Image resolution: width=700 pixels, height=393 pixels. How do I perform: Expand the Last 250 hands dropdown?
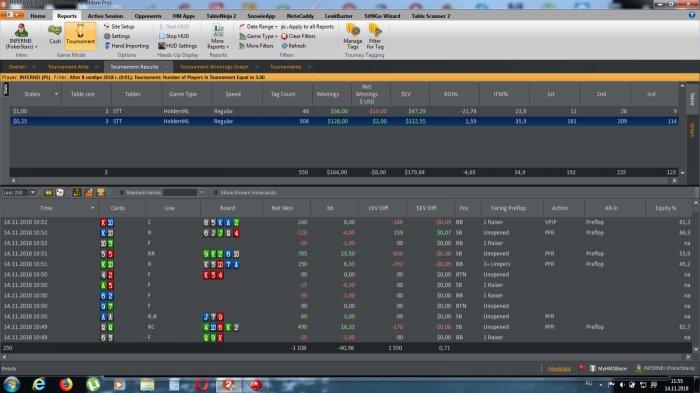tap(33, 192)
